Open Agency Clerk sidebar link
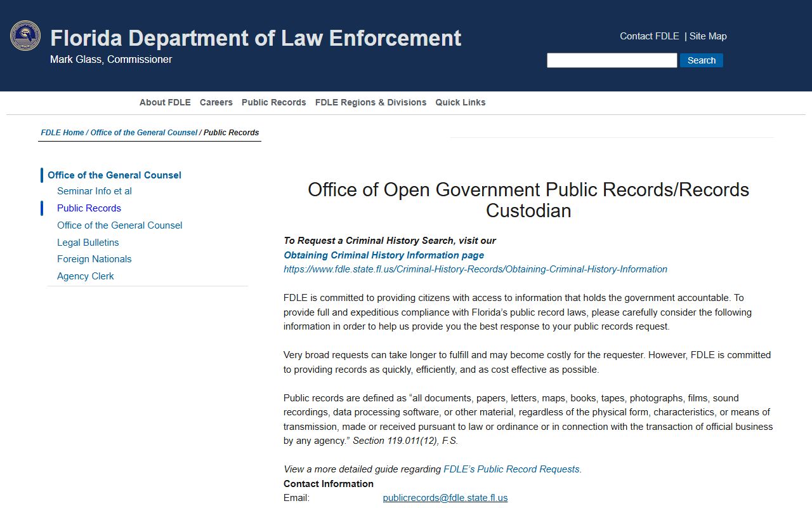Viewport: 812px width, 508px height. click(86, 276)
